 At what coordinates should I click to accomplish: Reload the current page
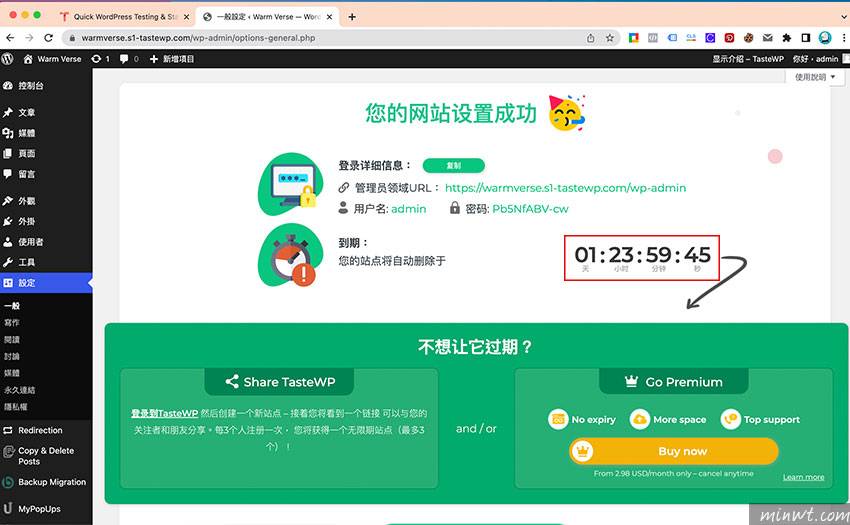coord(49,38)
